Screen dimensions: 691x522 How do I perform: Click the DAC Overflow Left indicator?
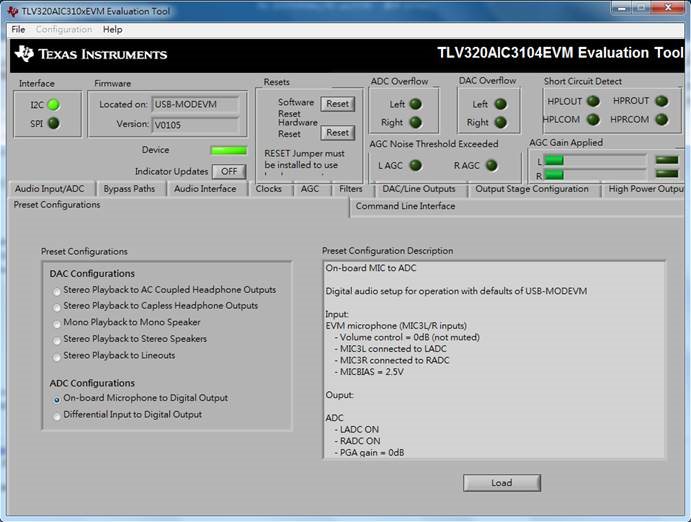(501, 104)
